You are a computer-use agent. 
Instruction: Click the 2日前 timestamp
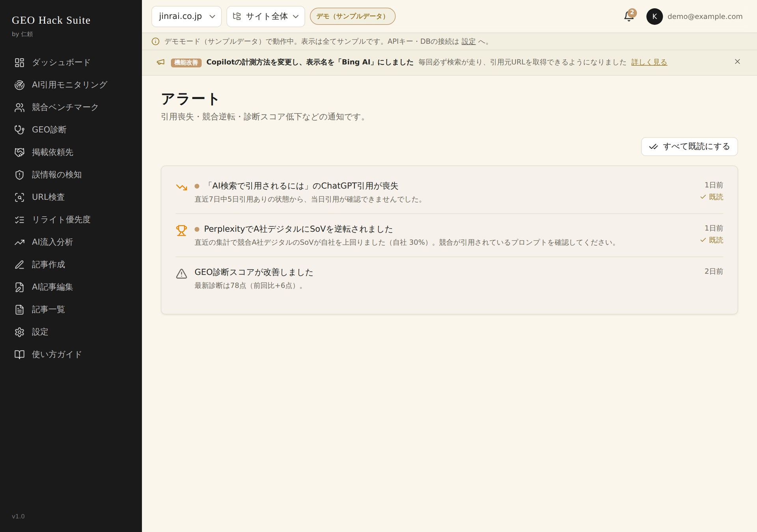click(x=714, y=272)
